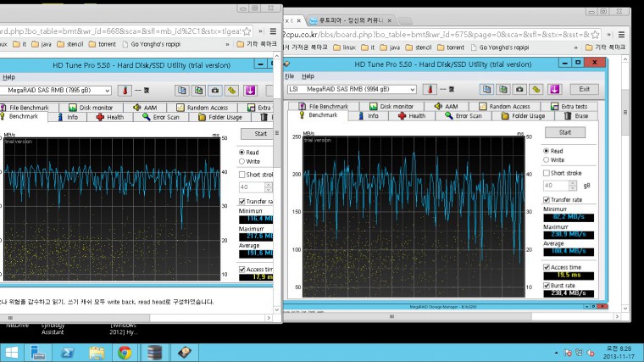Click Exit button in right HD Tune

pos(584,89)
